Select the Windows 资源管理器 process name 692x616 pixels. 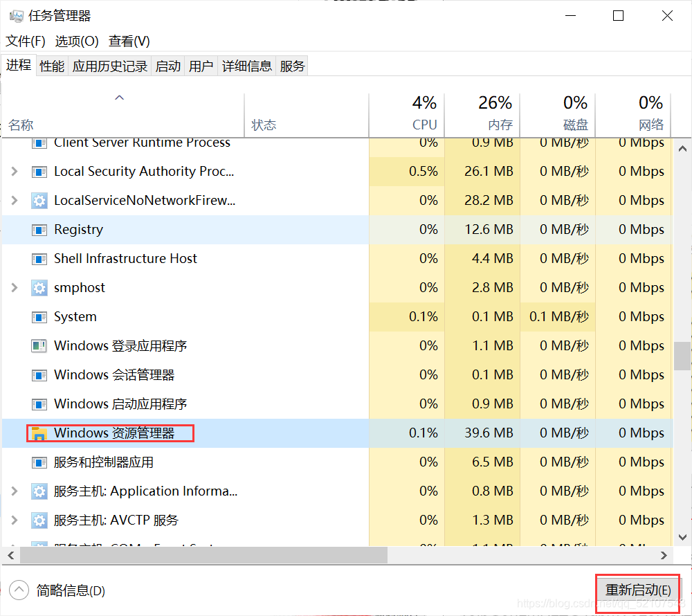click(114, 433)
